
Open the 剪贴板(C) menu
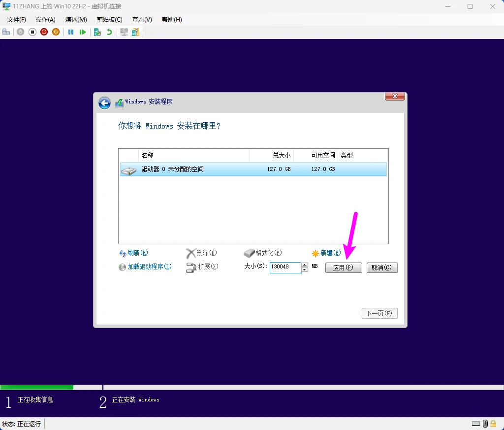(110, 20)
